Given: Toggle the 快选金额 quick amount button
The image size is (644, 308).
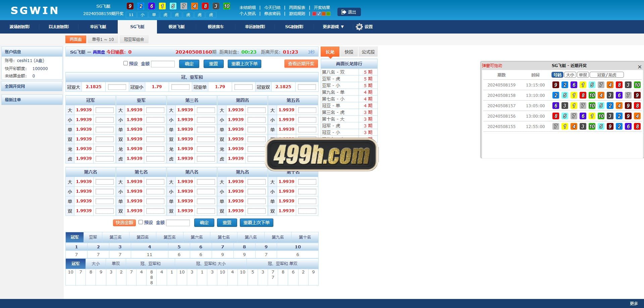Looking at the screenshot, I should (x=124, y=223).
